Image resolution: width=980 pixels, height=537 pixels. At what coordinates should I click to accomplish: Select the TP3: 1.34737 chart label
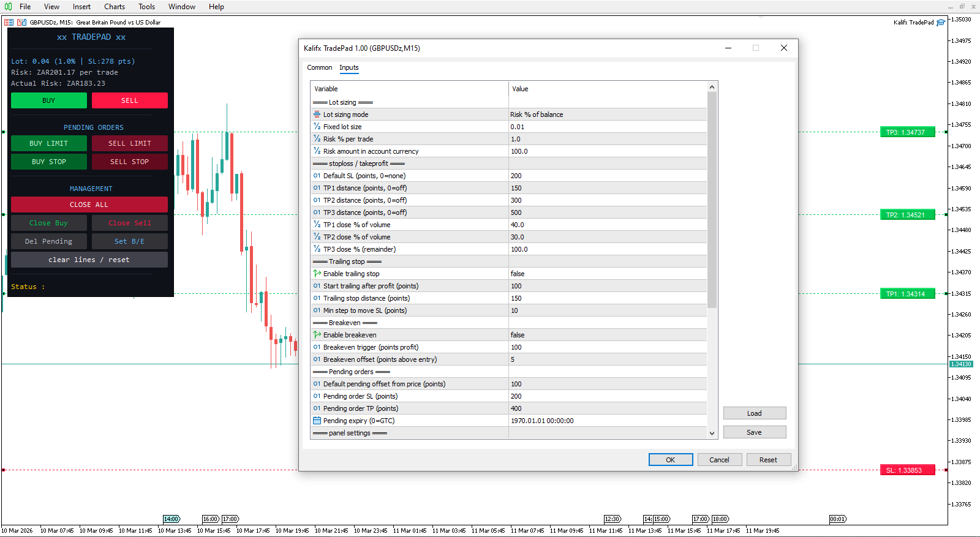[907, 132]
